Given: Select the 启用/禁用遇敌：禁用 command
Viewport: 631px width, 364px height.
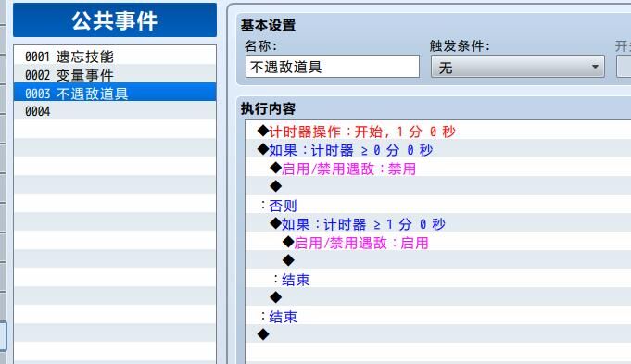Looking at the screenshot, I should tap(438, 169).
